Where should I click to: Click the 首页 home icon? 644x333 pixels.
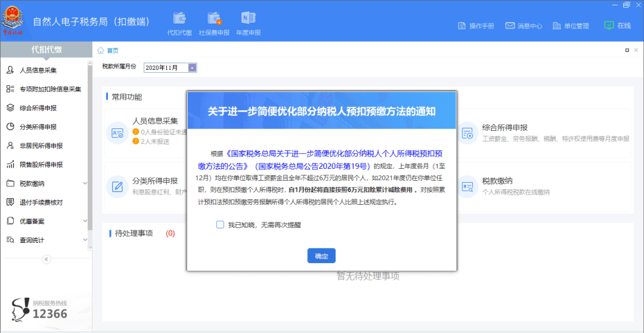coord(100,50)
